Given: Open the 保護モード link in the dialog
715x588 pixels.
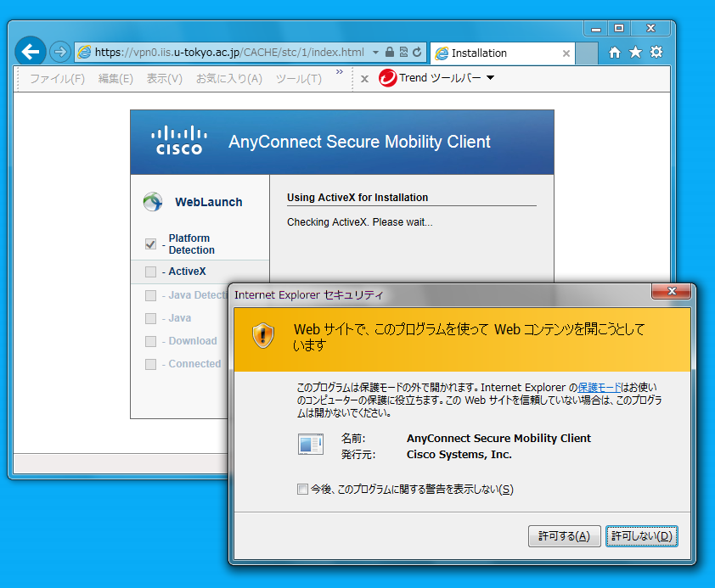Looking at the screenshot, I should (x=600, y=388).
